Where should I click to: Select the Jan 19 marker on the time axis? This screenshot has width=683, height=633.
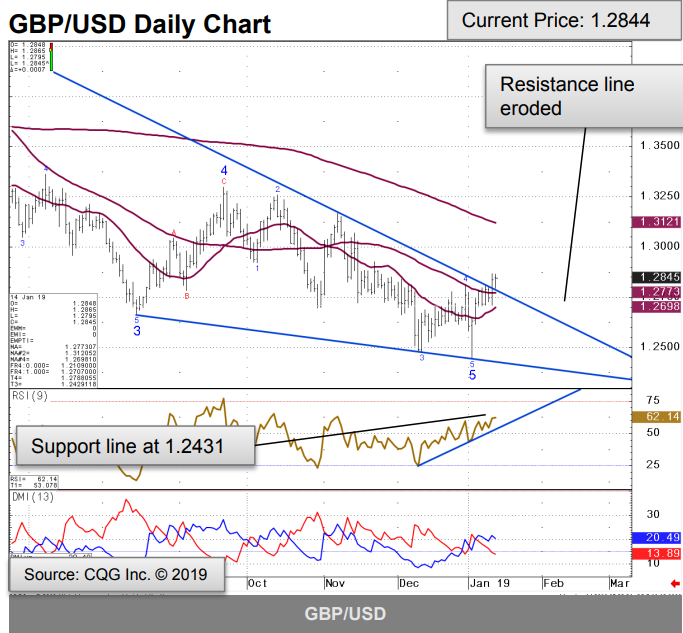point(485,582)
